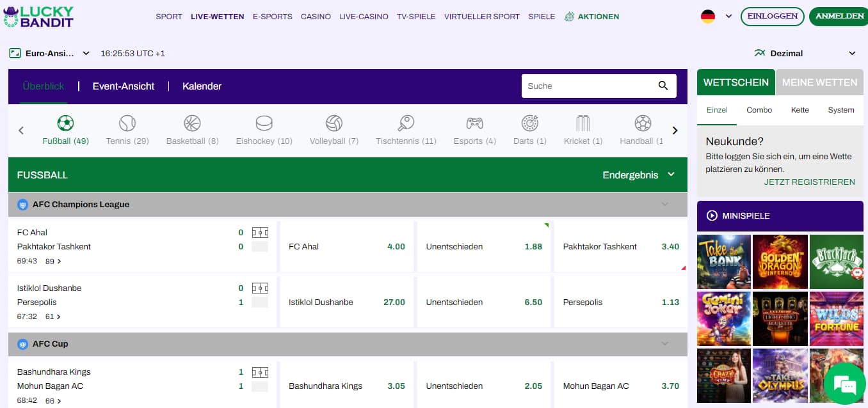Viewport: 868px width, 408px height.
Task: Open the Blackjack minigame thumbnail
Action: pos(837,262)
